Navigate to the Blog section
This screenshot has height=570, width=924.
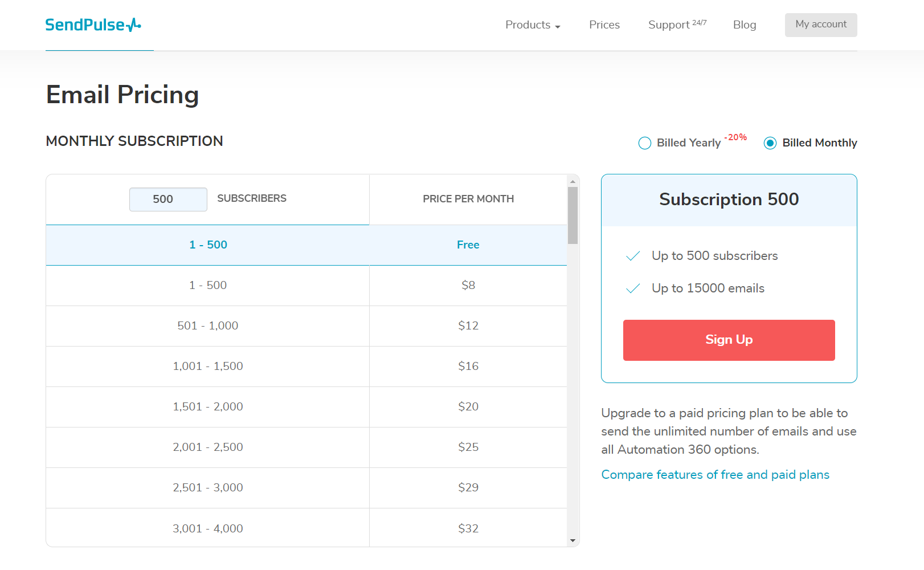[x=744, y=25]
